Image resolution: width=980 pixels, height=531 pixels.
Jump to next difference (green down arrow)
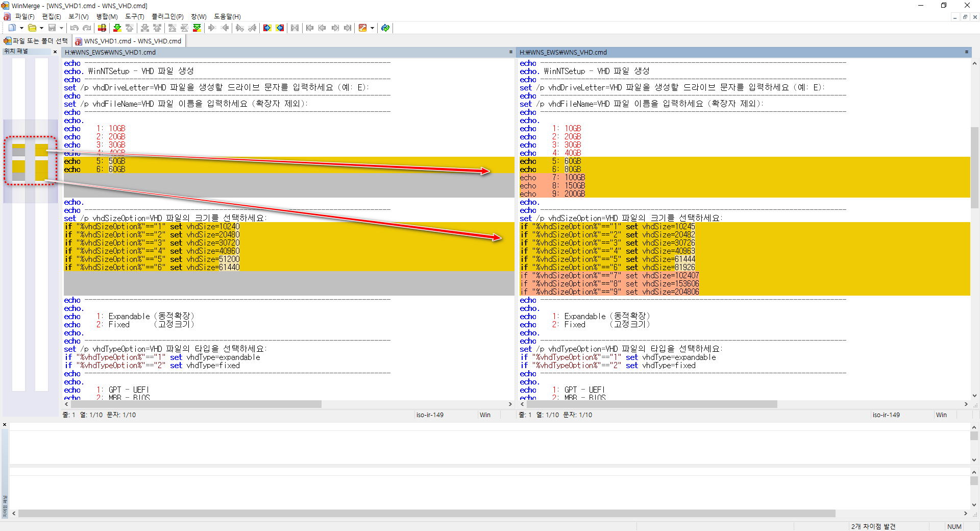[117, 28]
